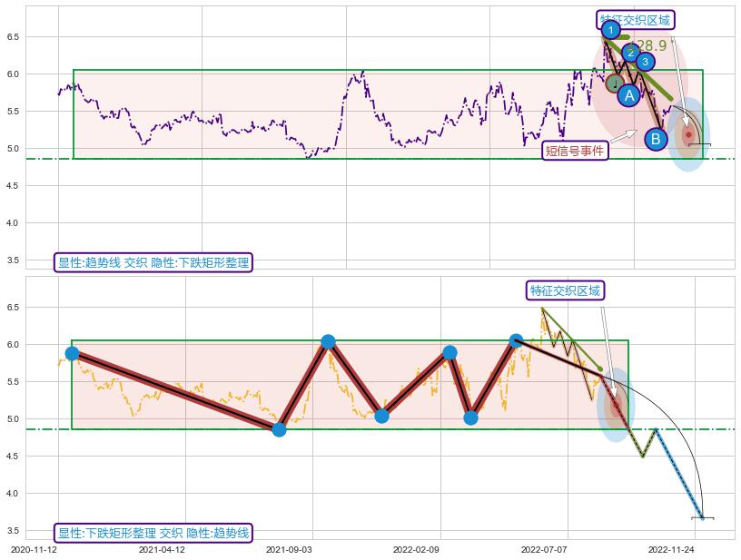Click the 2022-11-24 date axis label

tap(671, 549)
